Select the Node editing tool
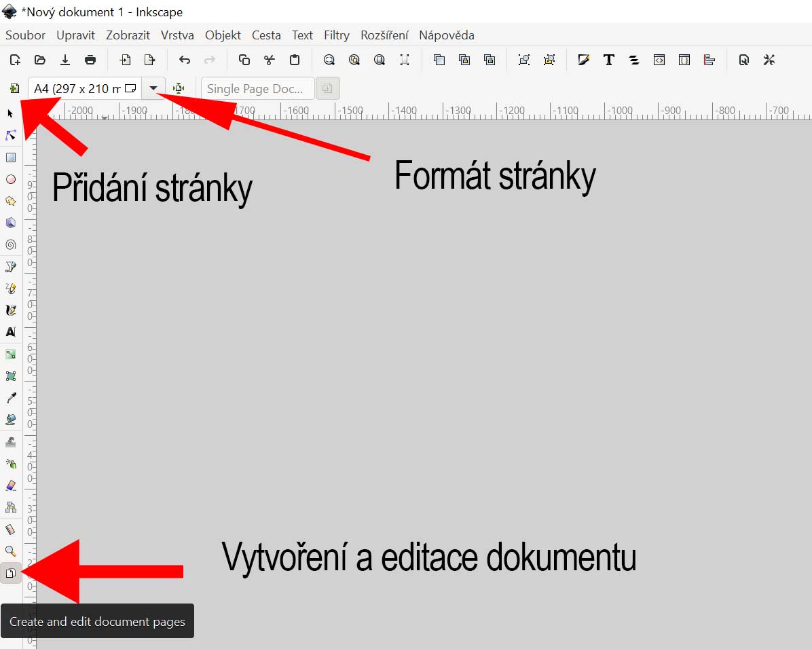The height and width of the screenshot is (649, 812). (11, 135)
